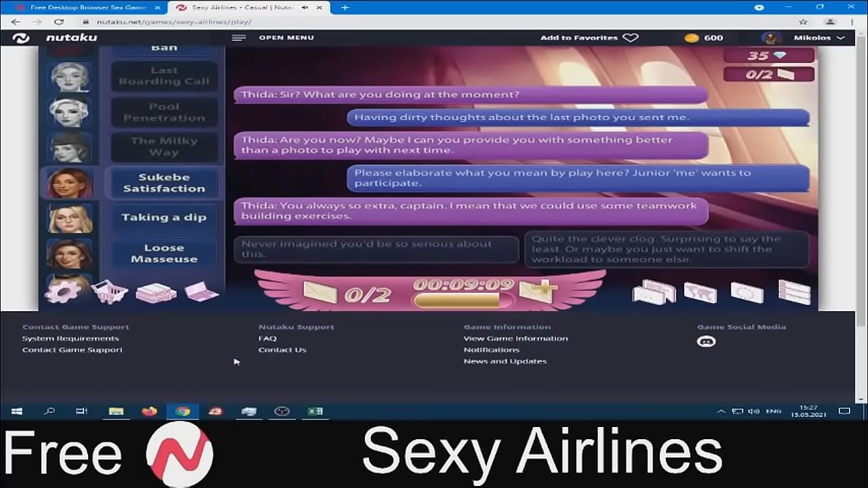Click the System Requirements link
This screenshot has width=868, height=488.
[71, 338]
